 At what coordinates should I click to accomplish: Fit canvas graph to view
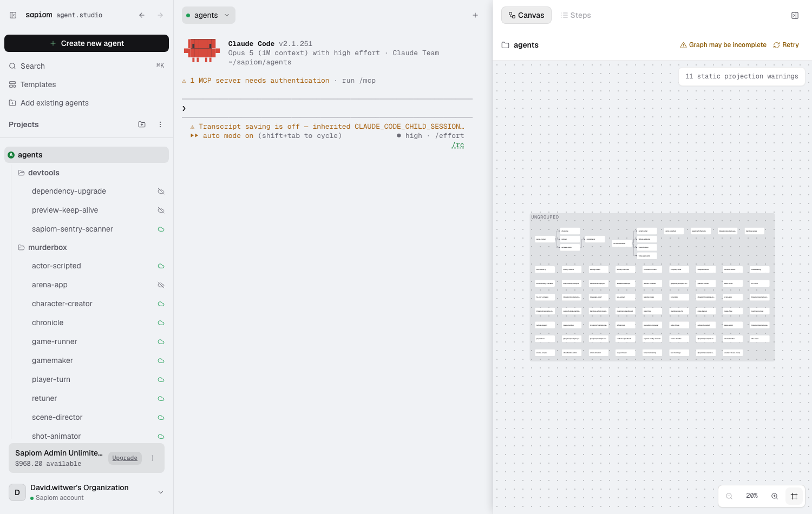[794, 496]
